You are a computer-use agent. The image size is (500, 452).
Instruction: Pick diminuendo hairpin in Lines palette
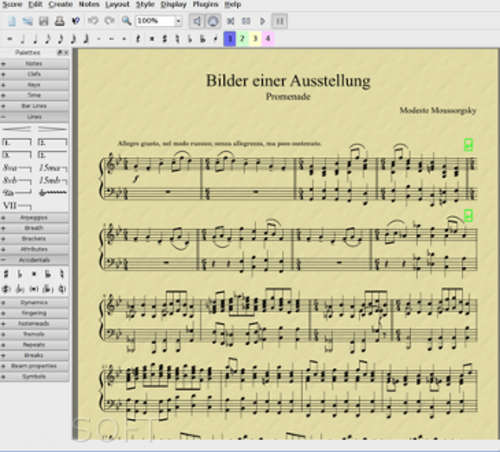pos(53,129)
